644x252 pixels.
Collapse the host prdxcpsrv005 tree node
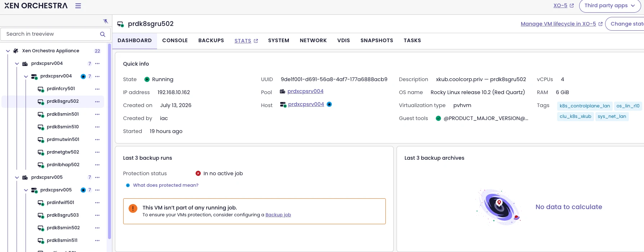tap(26, 190)
